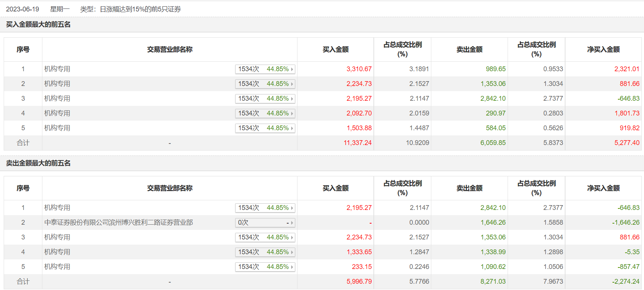
Task: Click the buy amount 3,310.67 cell
Action: pyautogui.click(x=359, y=69)
